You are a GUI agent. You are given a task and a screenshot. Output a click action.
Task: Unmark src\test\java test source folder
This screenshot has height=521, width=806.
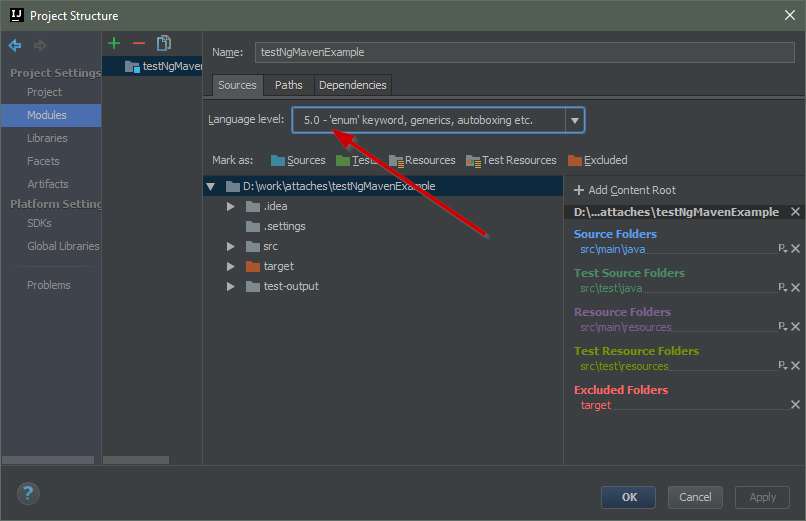coord(795,288)
